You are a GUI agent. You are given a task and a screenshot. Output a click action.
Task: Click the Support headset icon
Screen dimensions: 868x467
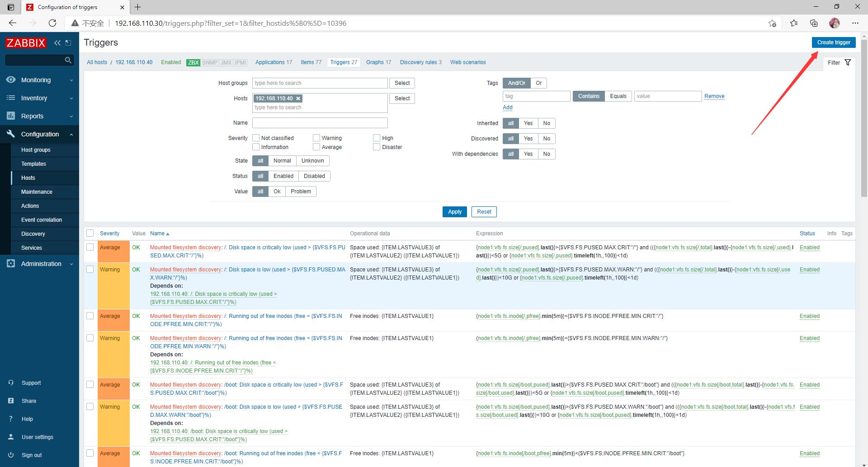click(11, 383)
